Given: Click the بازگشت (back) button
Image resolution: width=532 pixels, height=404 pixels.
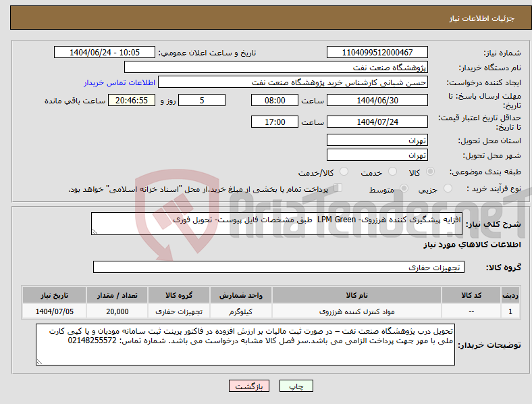Looking at the screenshot, I should pos(249,386).
